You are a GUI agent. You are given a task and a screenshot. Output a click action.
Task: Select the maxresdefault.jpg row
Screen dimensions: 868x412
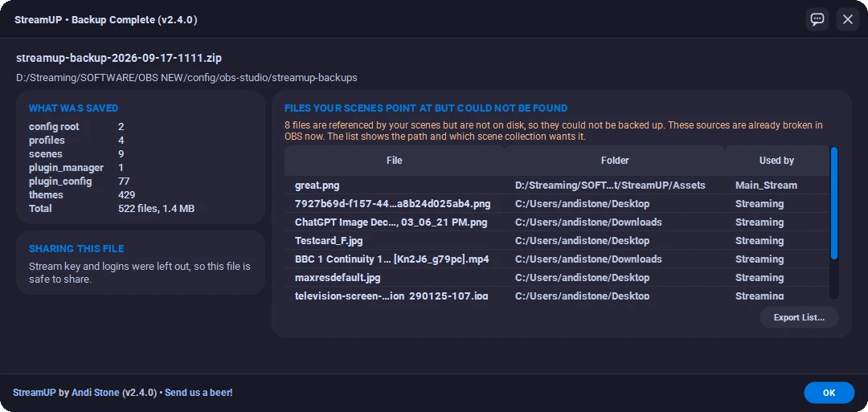click(557, 278)
